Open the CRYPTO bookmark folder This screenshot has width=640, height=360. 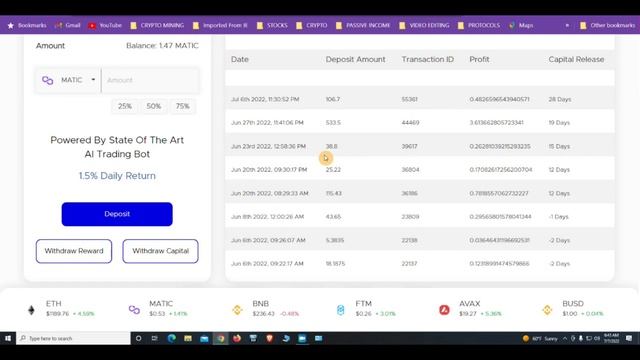pos(311,25)
